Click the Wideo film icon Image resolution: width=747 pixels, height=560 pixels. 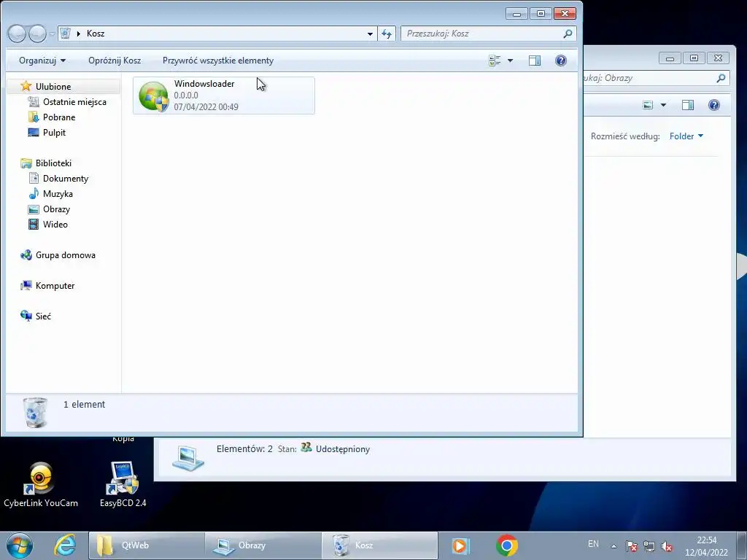(x=34, y=224)
